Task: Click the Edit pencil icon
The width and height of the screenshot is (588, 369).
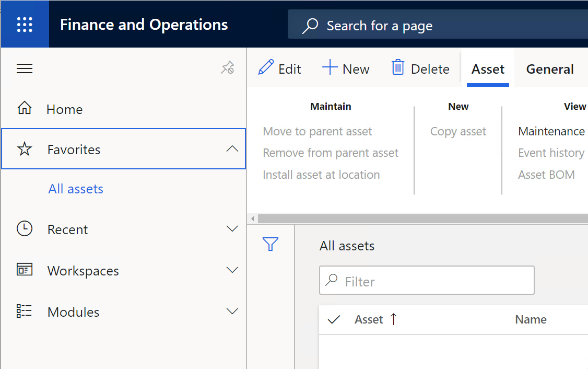Action: (266, 67)
